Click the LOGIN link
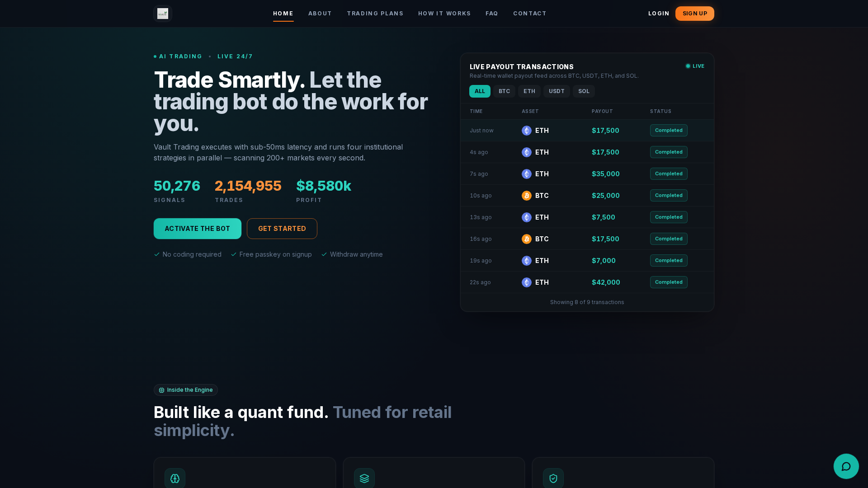 click(659, 14)
